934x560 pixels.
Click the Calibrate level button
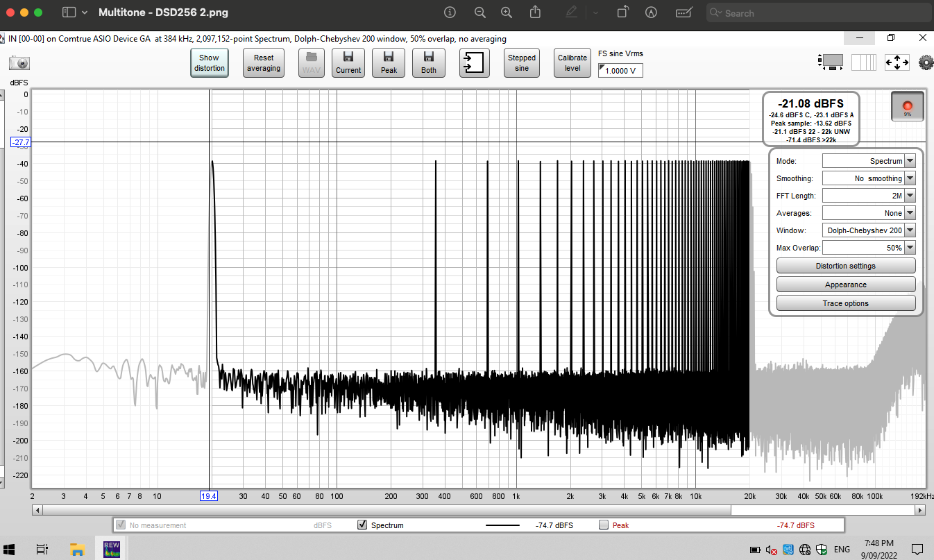coord(572,62)
